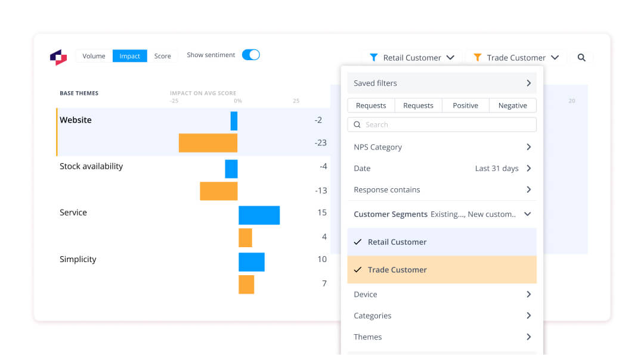644x355 pixels.
Task: Open search with the magnifier icon top-right
Action: click(x=581, y=57)
